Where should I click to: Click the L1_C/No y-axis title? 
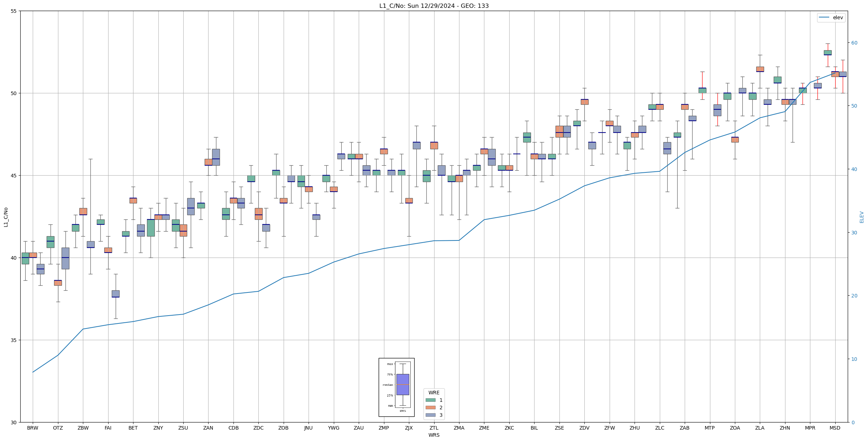(x=6, y=217)
